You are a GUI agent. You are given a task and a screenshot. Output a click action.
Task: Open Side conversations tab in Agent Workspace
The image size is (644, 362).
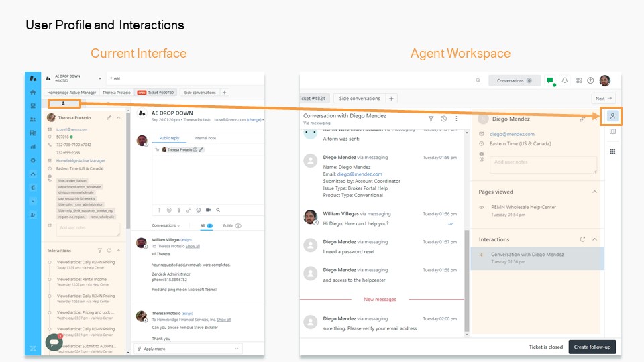[360, 99]
